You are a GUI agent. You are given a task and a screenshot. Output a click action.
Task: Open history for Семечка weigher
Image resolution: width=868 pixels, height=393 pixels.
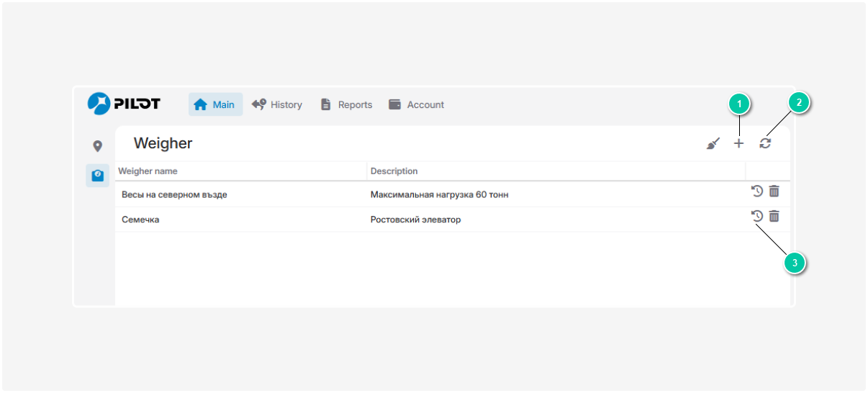[757, 216]
